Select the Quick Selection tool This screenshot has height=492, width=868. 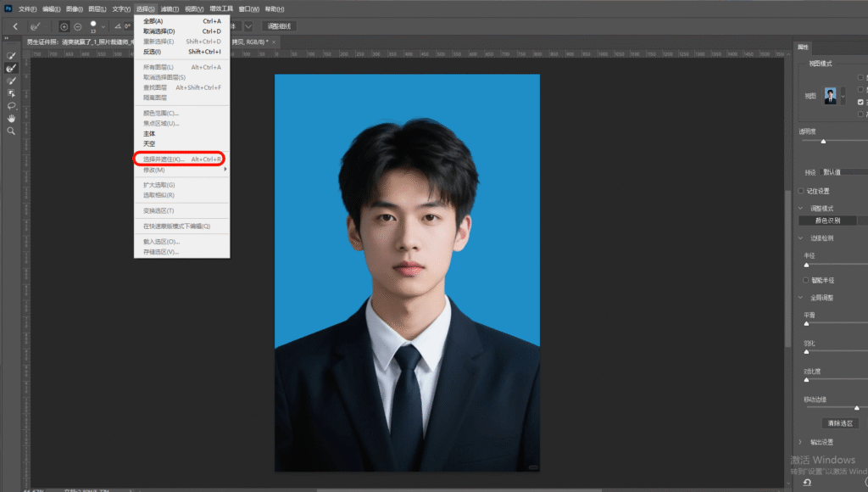coord(12,55)
